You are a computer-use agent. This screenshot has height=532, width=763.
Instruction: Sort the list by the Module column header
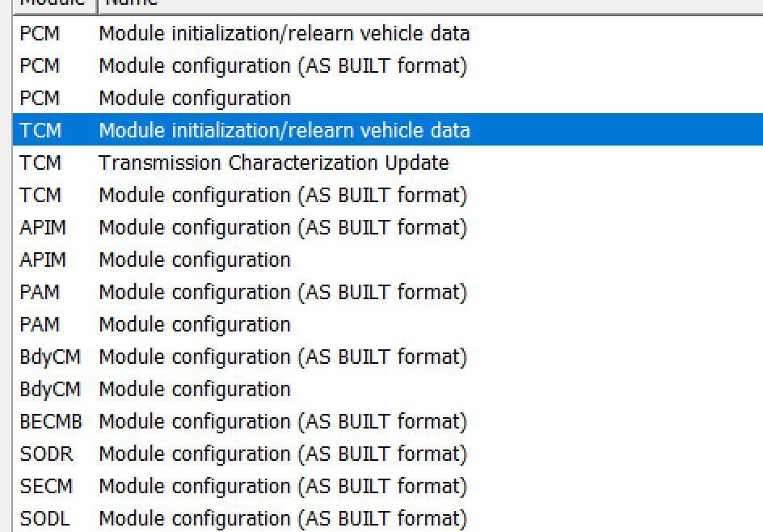pos(48,4)
